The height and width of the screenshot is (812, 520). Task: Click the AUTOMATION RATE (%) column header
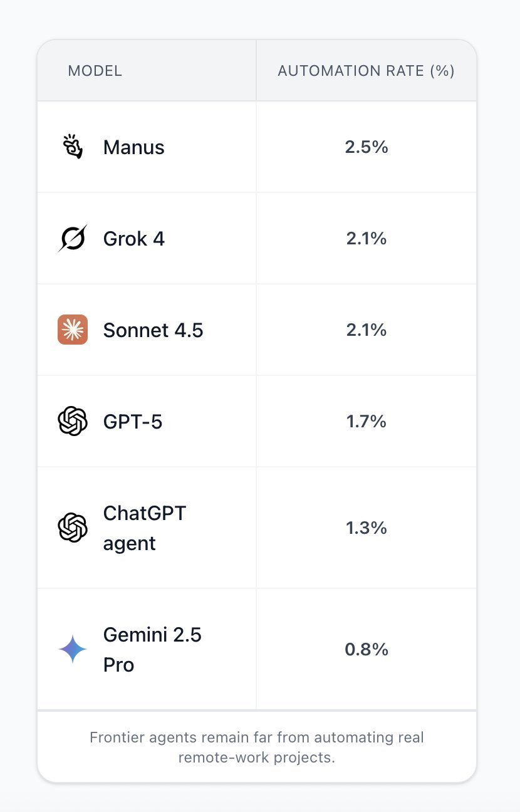(x=366, y=71)
